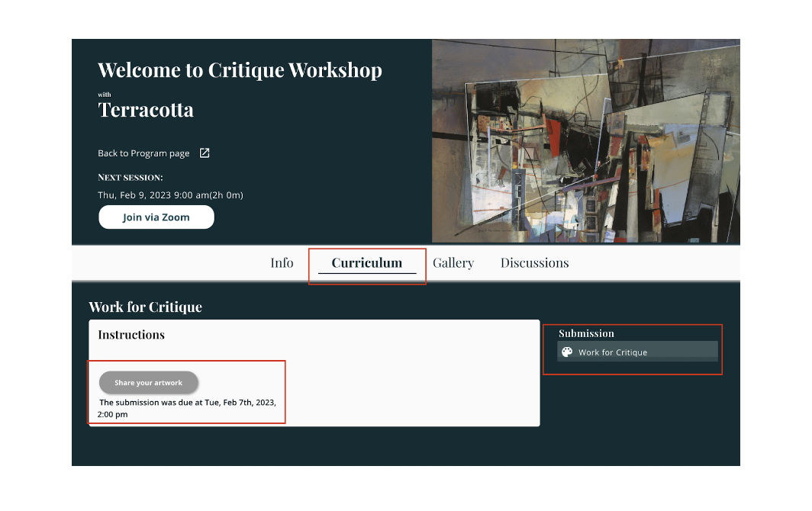Click the Work for Critique section heading
The height and width of the screenshot is (511, 812).
point(146,307)
